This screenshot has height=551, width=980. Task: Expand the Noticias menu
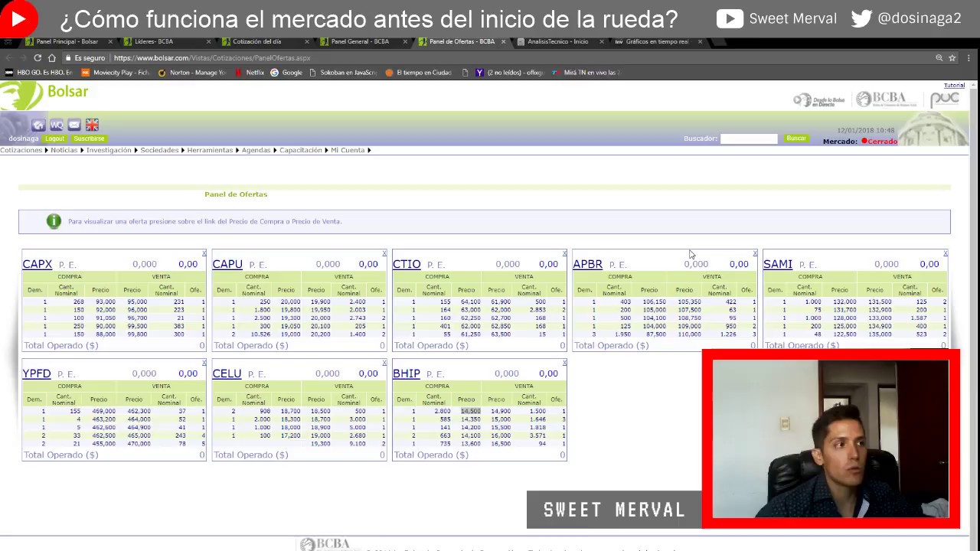pos(66,150)
